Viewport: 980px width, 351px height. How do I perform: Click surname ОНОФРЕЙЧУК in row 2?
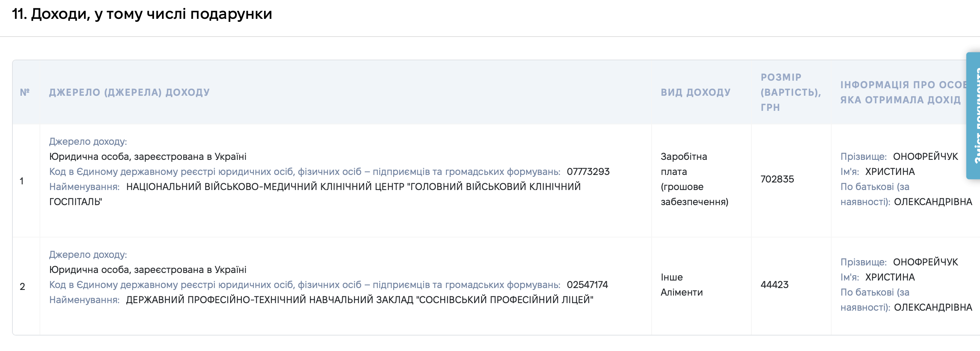tap(926, 262)
